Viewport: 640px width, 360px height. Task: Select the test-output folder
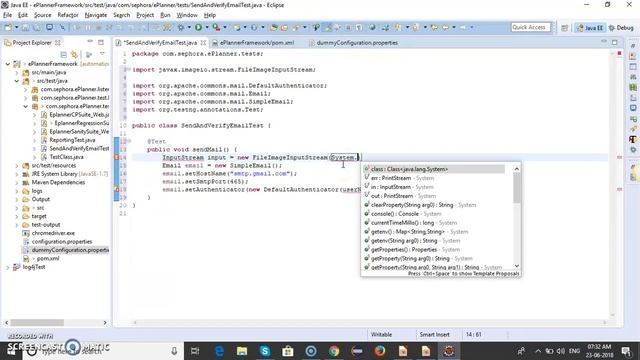coord(46,225)
